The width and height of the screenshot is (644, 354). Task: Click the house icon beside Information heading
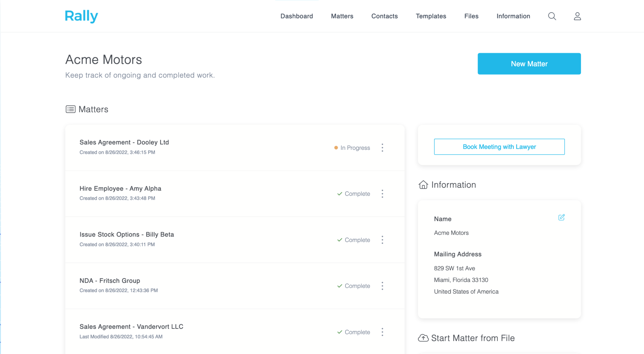coord(423,185)
